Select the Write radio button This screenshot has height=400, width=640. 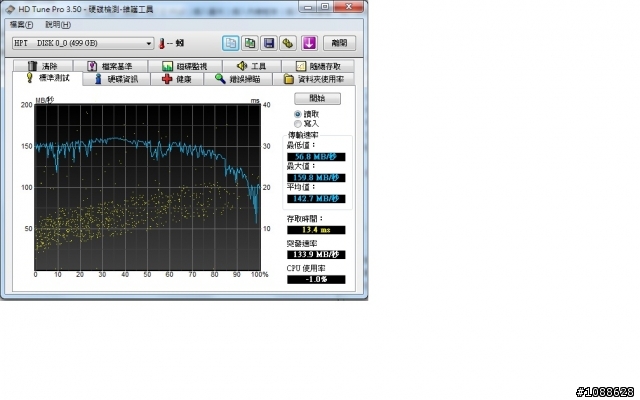tap(298, 123)
